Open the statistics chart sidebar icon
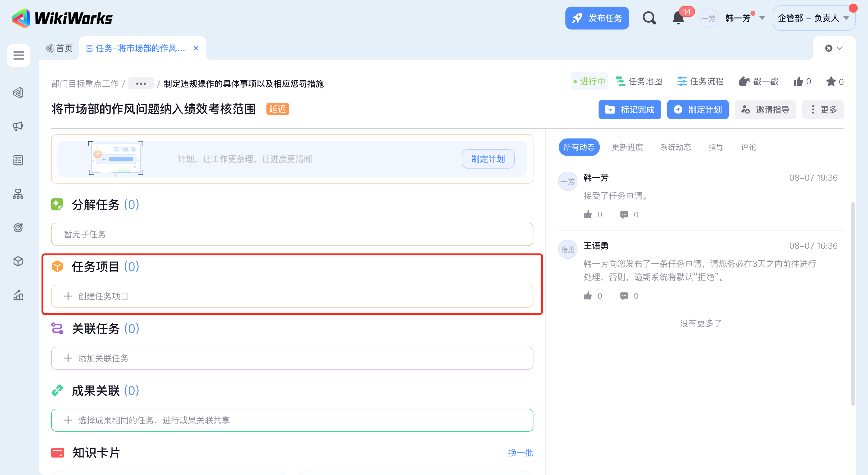This screenshot has width=868, height=475. (18, 295)
